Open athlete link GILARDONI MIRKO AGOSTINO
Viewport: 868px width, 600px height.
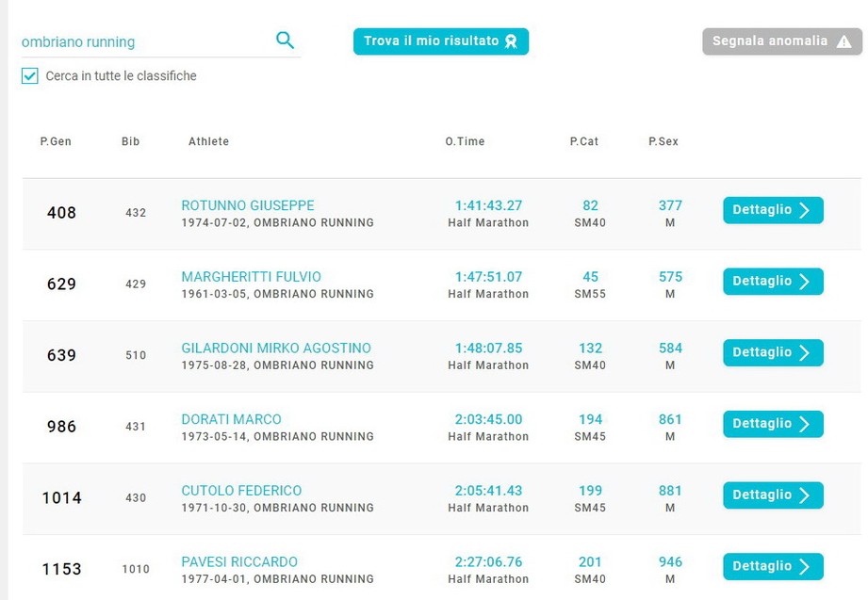(276, 349)
